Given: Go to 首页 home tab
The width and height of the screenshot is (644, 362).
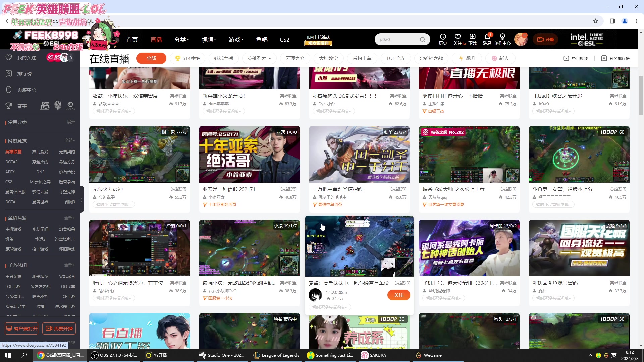Looking at the screenshot, I should tap(132, 40).
